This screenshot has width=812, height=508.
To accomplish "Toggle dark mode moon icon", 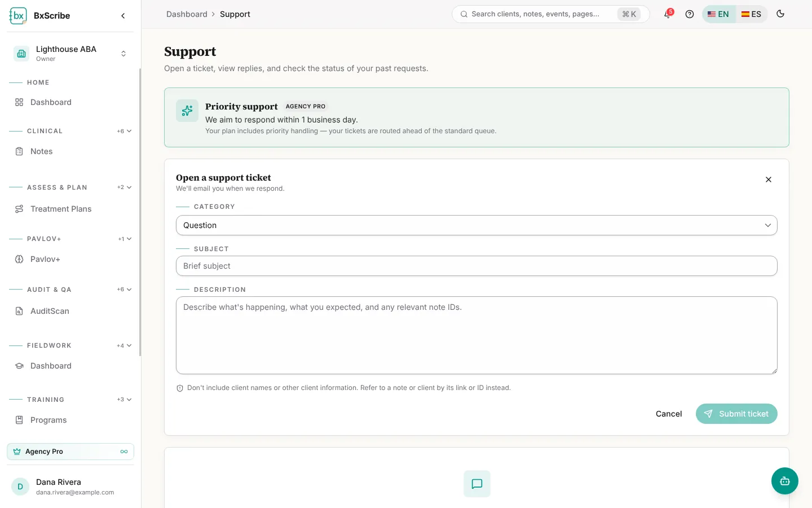I will pos(780,14).
